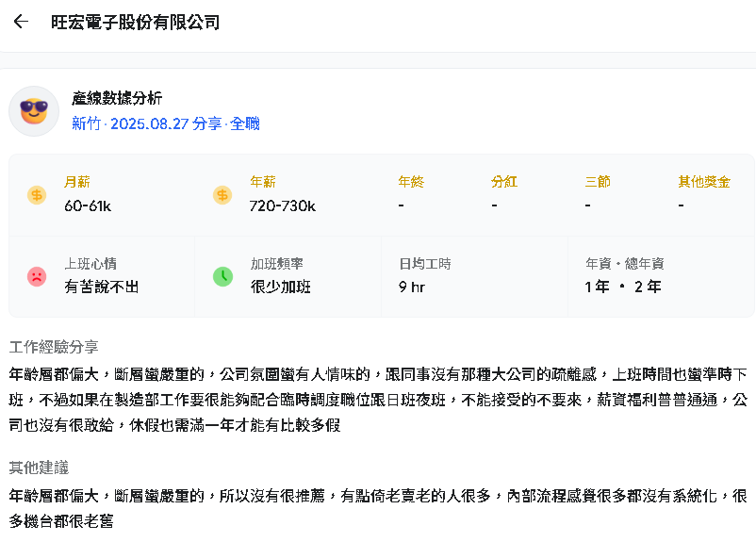Screen dimensions: 756x542
Task: Click the 月薪 label
Action: (77, 182)
